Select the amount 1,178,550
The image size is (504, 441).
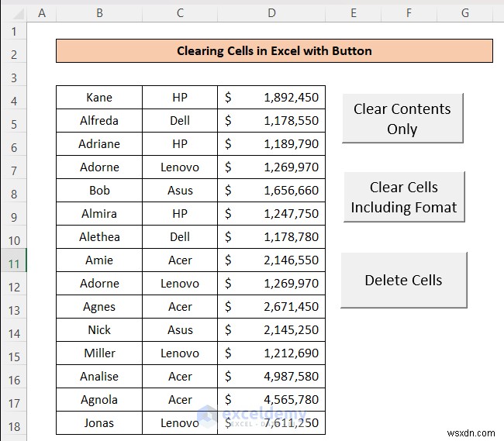(271, 120)
